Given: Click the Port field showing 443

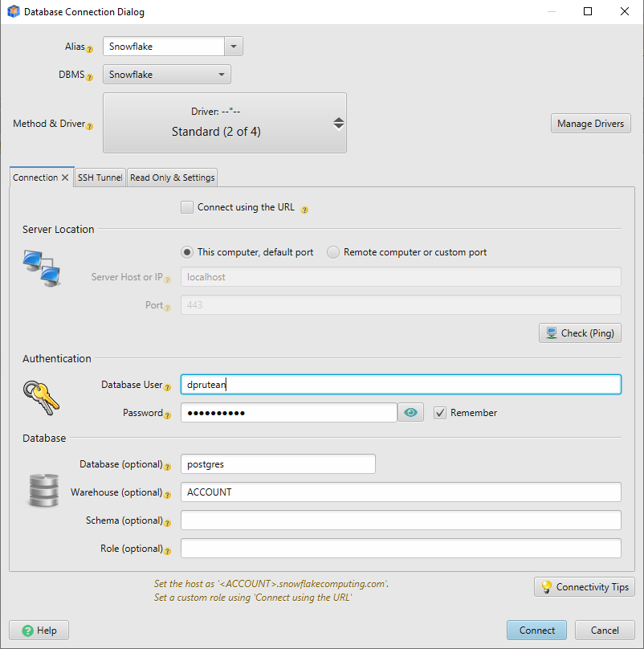Looking at the screenshot, I should [x=401, y=305].
